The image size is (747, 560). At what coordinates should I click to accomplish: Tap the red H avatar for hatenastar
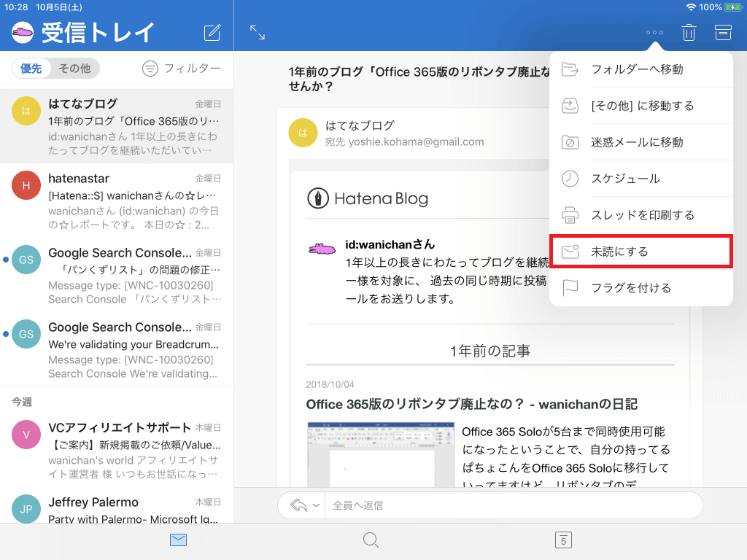tap(26, 185)
